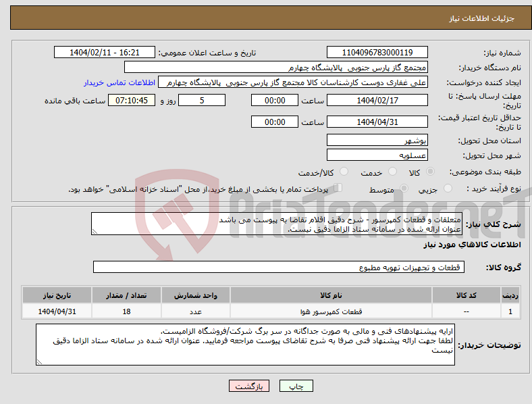Select the خدمت radio button
Viewport: 532px width, 404px height.
click(392, 172)
